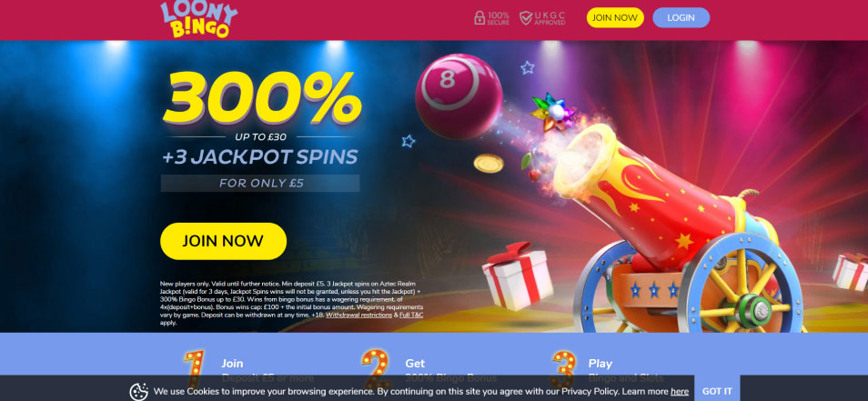Open the LOGIN button in header
The width and height of the screenshot is (868, 401).
[681, 17]
